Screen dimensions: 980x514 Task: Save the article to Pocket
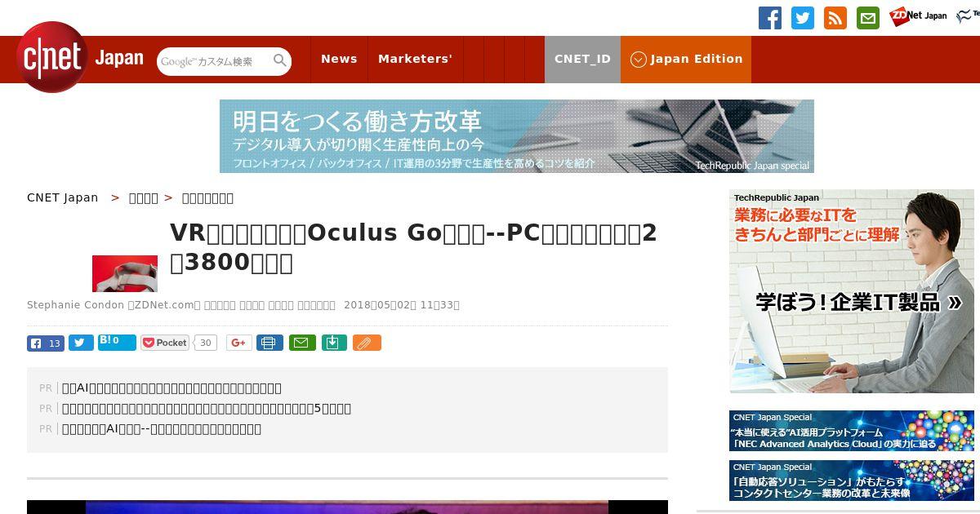point(165,343)
